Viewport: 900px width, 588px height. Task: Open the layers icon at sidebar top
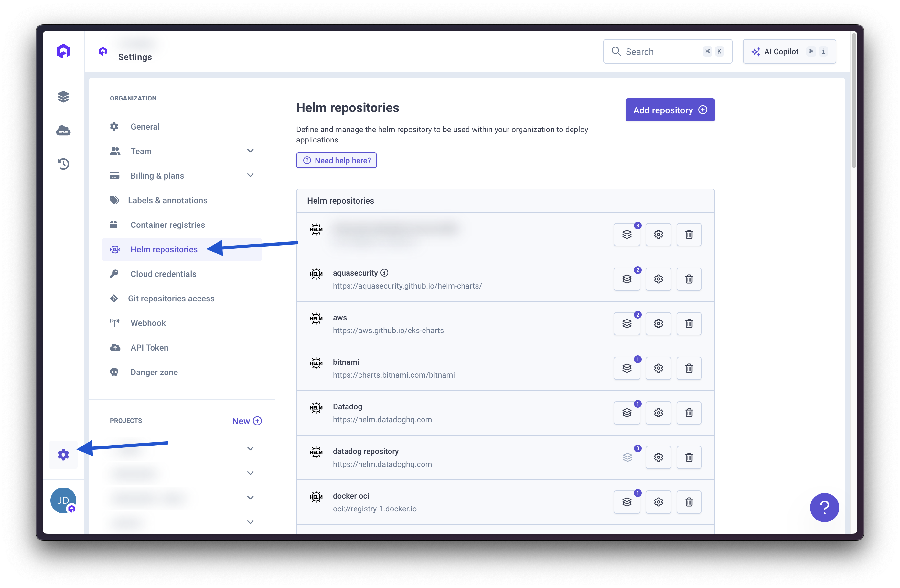[63, 97]
